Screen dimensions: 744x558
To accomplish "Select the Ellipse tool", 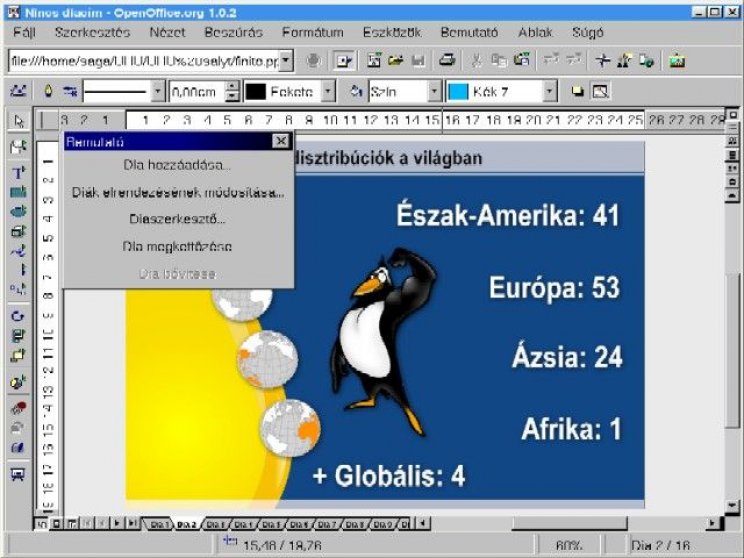I will pos(18,212).
